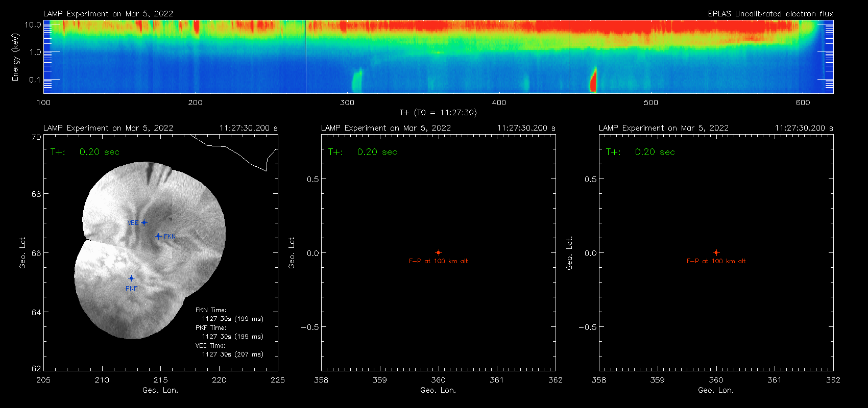Click the green low-energy burst near T+ 305
The height and width of the screenshot is (408, 868).
point(356,81)
